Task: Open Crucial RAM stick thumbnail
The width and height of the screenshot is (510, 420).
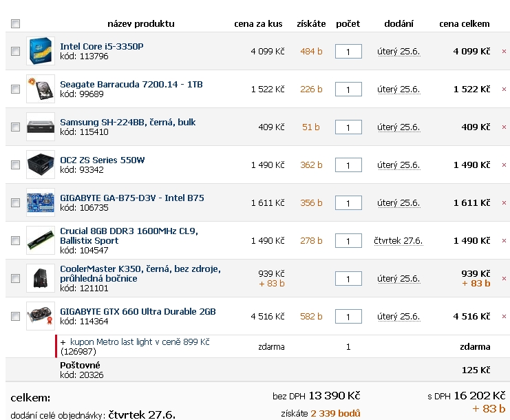Action: tap(41, 240)
